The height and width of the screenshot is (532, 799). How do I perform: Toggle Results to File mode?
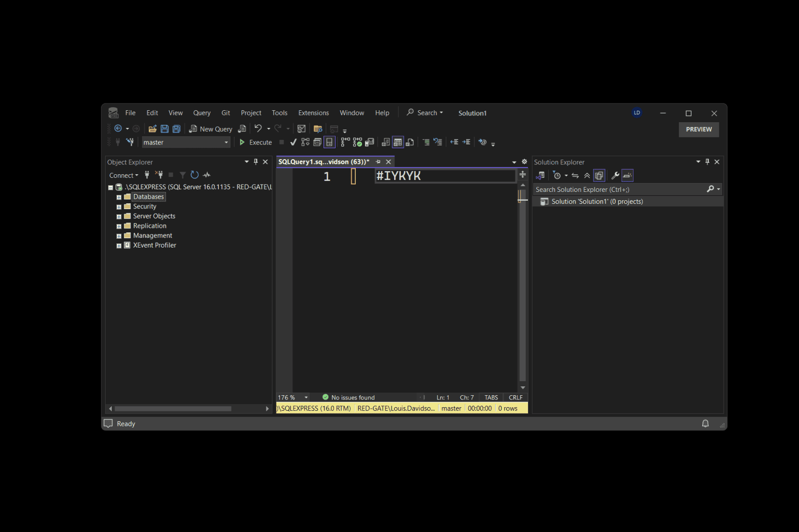coord(409,142)
